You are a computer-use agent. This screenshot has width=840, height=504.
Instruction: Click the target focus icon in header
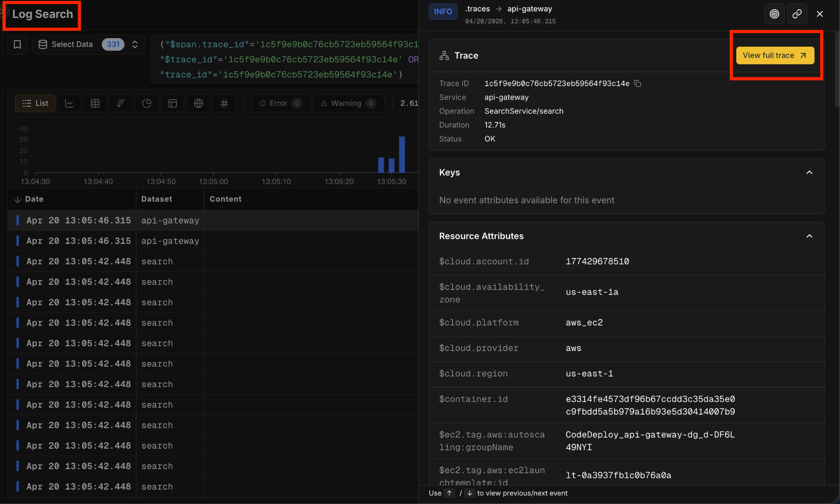(x=774, y=14)
